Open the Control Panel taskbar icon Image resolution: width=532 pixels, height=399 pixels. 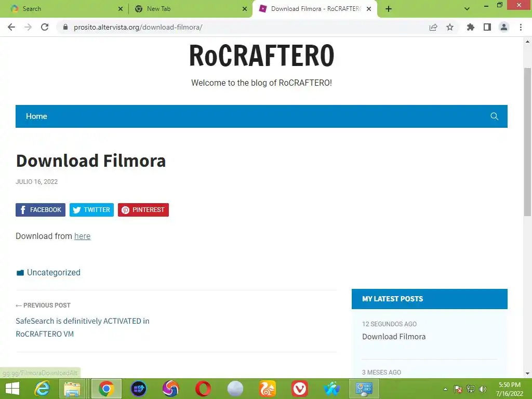[x=364, y=389]
